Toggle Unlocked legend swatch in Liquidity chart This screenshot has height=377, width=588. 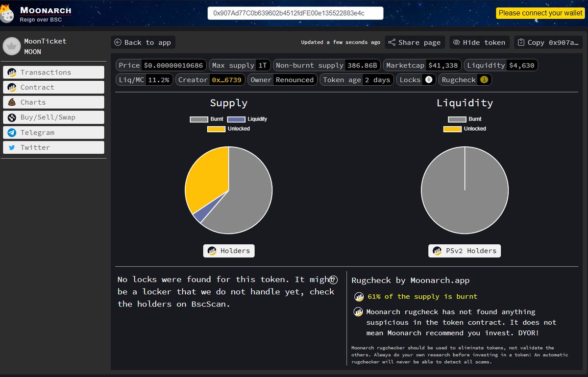point(452,129)
